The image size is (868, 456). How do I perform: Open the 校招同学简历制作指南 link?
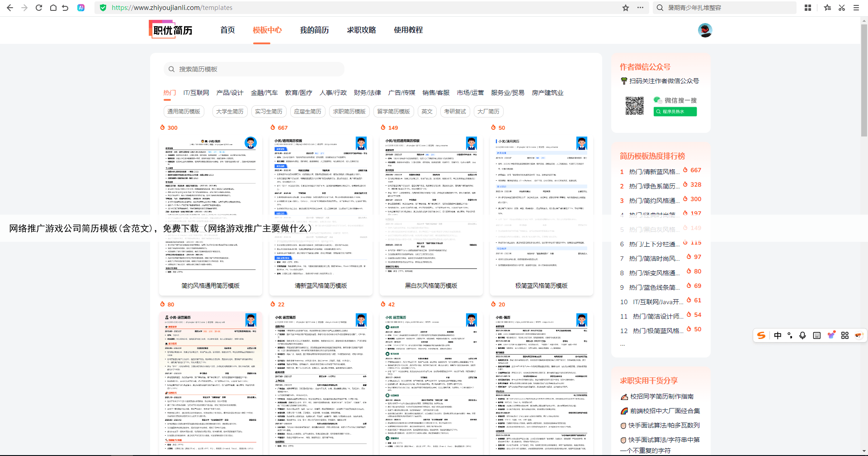[x=661, y=396]
